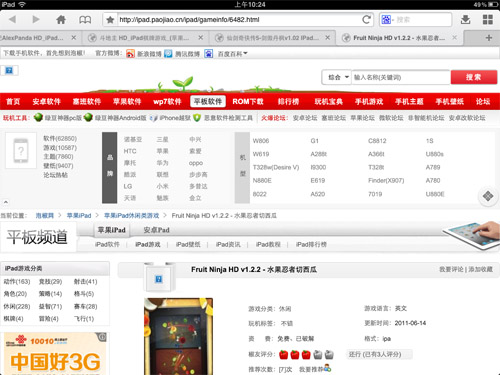Open the downloads icon in toolbar
The image size is (500, 375).
pyautogui.click(x=465, y=20)
